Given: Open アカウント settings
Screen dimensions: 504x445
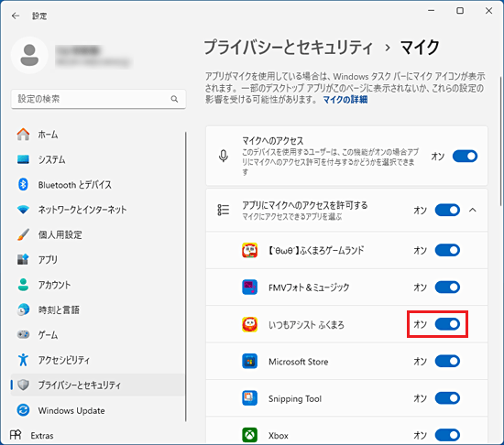Looking at the screenshot, I should [x=98, y=285].
